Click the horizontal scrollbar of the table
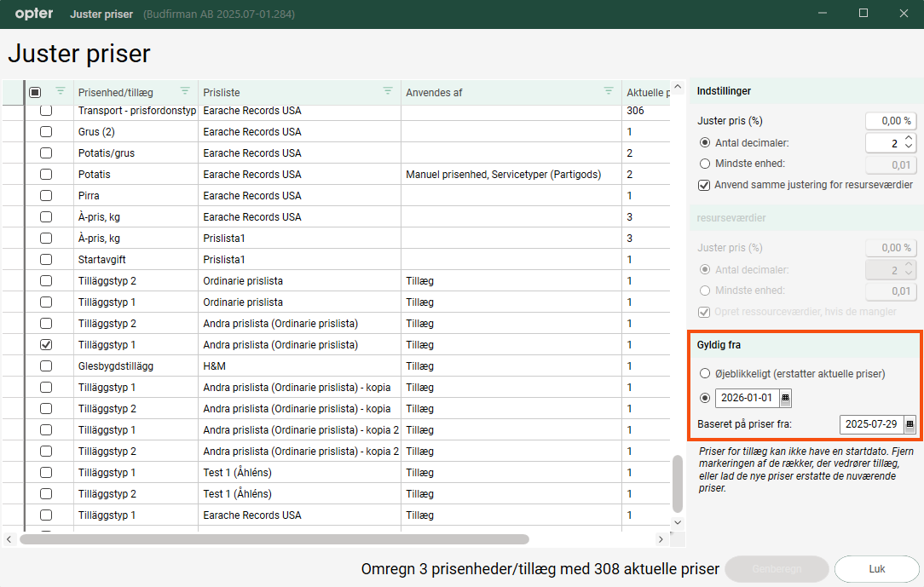Screen dimensions: 924x587 click(x=273, y=539)
